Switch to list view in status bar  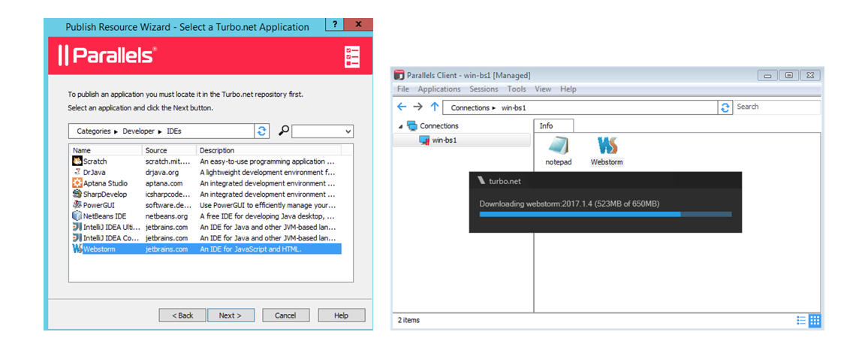(x=801, y=320)
